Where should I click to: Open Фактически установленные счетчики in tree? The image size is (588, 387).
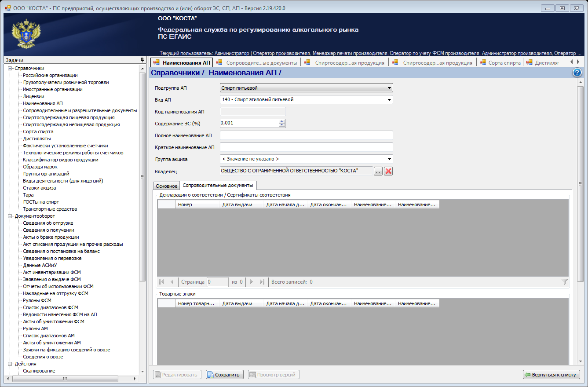66,146
